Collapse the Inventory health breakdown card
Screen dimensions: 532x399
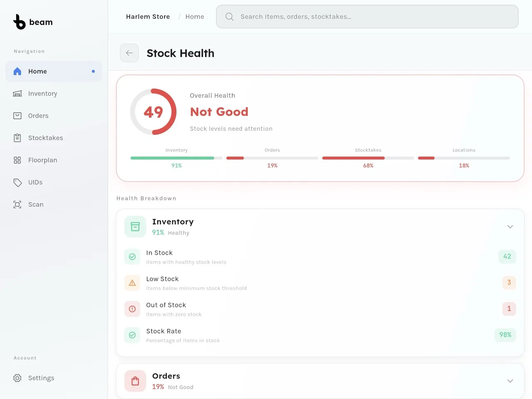tap(510, 227)
